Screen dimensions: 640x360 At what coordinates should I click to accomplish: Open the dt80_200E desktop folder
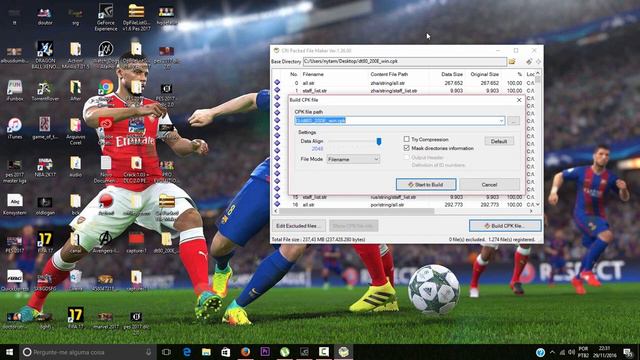point(166,241)
